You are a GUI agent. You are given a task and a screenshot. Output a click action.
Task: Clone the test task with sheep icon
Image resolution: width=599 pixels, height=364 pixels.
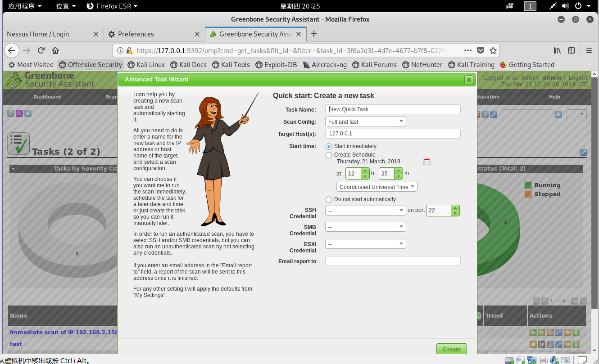[567, 344]
